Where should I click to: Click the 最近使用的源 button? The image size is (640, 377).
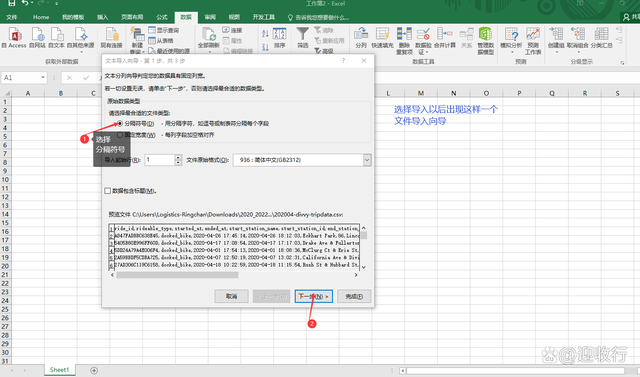tap(169, 51)
